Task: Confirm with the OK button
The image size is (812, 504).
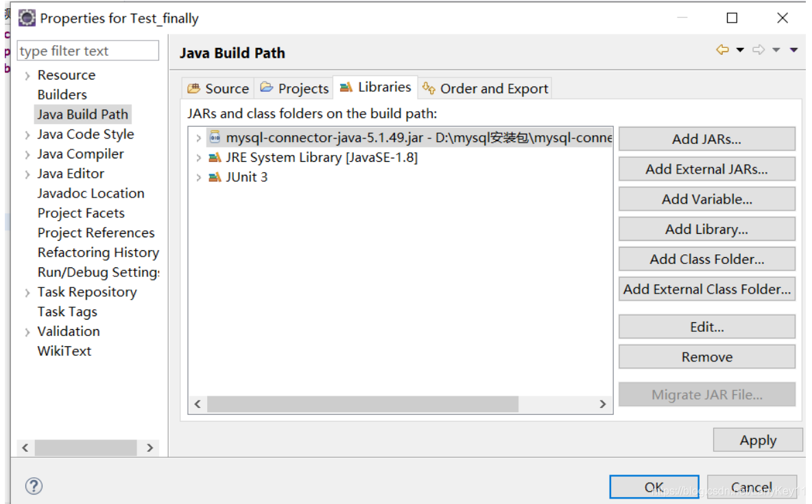Action: point(654,487)
